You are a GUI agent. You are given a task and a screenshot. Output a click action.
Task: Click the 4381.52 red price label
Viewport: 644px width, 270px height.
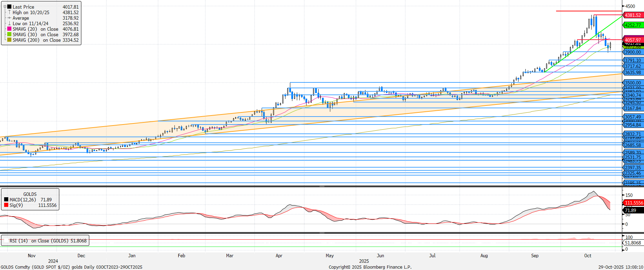[x=633, y=15]
